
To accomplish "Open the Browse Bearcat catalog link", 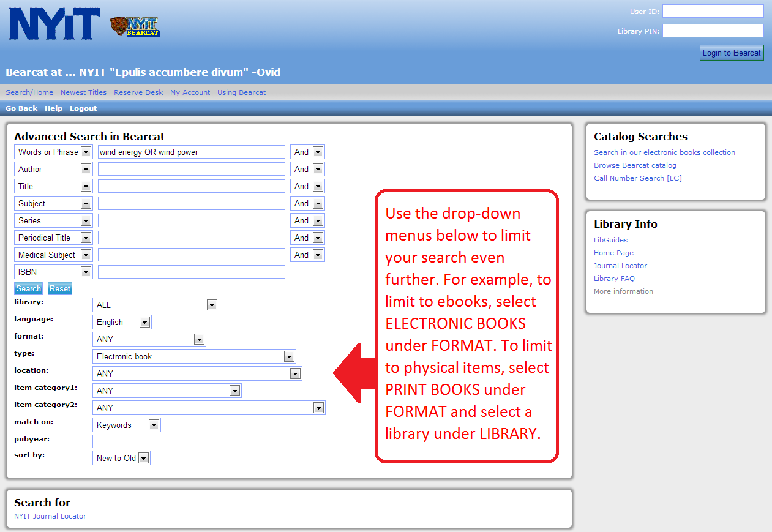I will pyautogui.click(x=635, y=165).
